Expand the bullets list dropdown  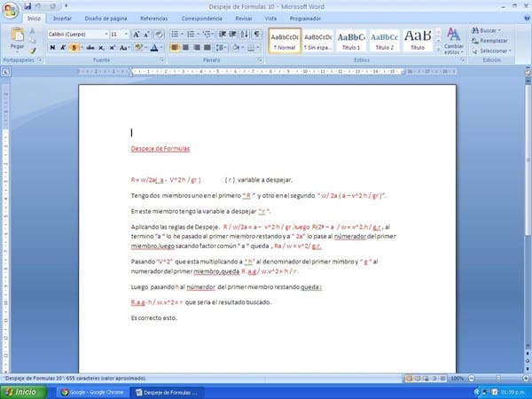point(182,34)
